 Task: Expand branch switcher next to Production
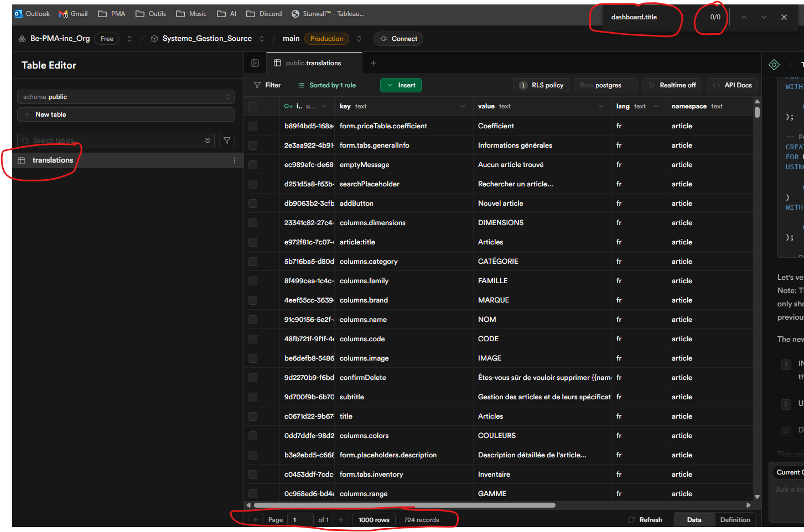(359, 39)
